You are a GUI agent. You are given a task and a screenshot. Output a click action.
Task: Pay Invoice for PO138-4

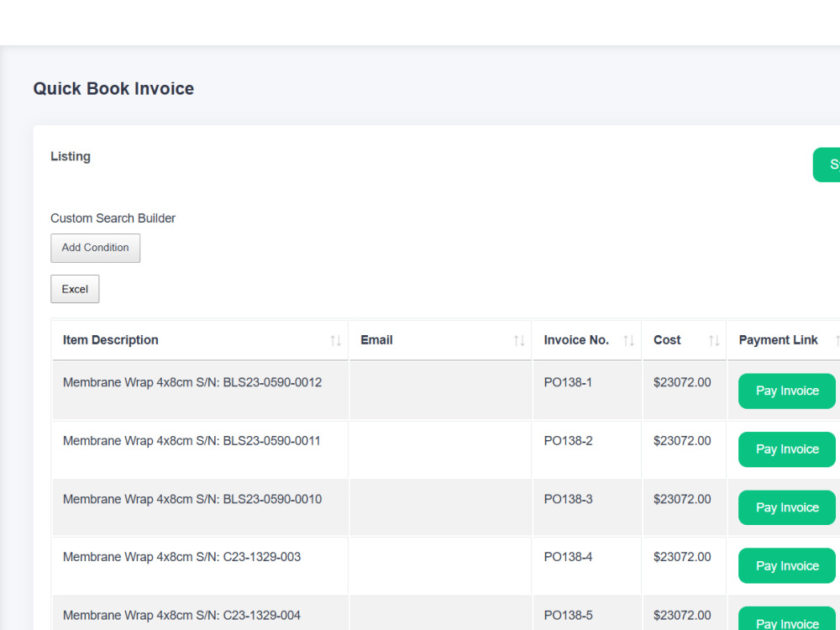click(787, 565)
